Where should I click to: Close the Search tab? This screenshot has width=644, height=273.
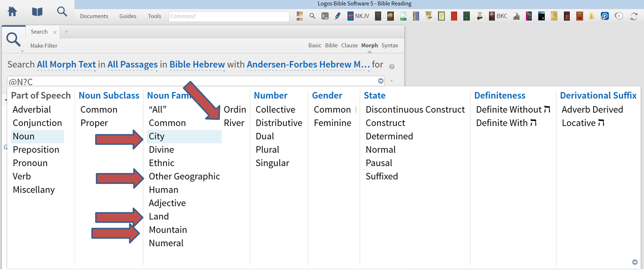[x=55, y=32]
